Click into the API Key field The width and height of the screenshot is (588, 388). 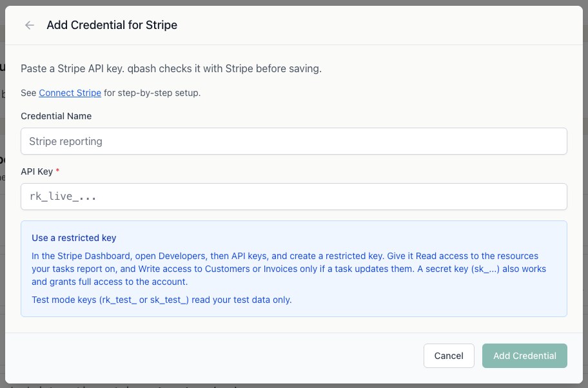(x=293, y=197)
